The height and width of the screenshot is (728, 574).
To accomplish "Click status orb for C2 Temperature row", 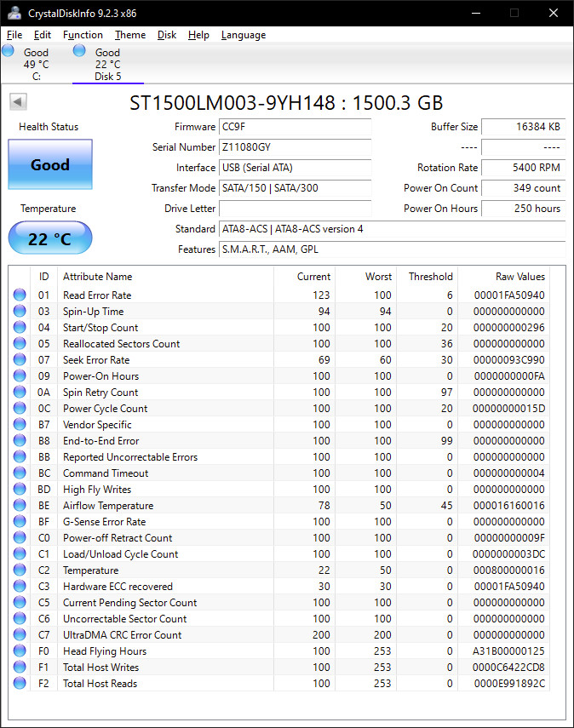I will [20, 570].
